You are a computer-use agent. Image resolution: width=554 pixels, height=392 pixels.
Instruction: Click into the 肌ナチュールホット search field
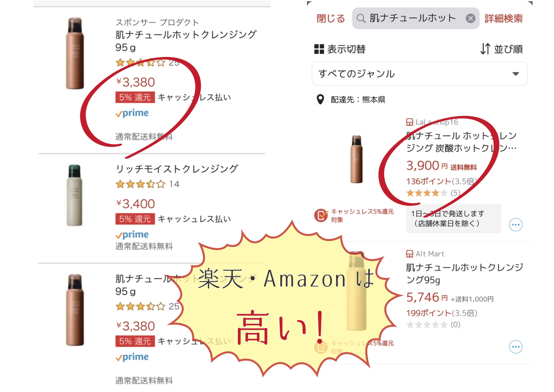click(416, 18)
